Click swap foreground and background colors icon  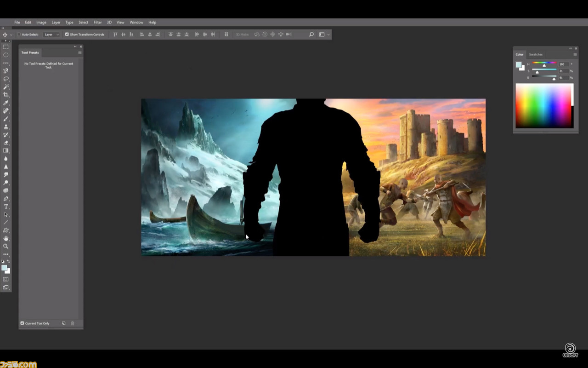(x=8, y=261)
